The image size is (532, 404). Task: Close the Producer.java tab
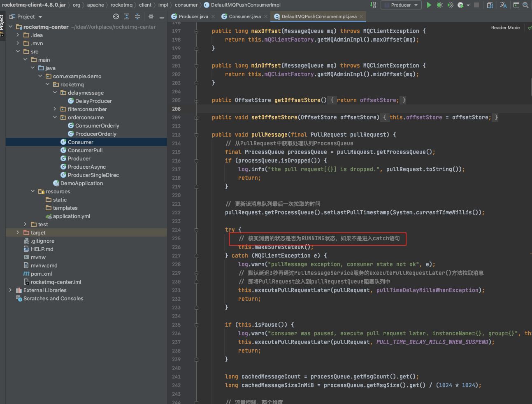click(x=213, y=16)
